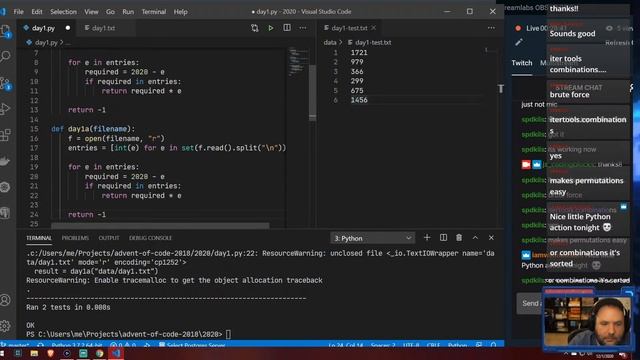Open the TERMINAL panel tab

(39, 238)
